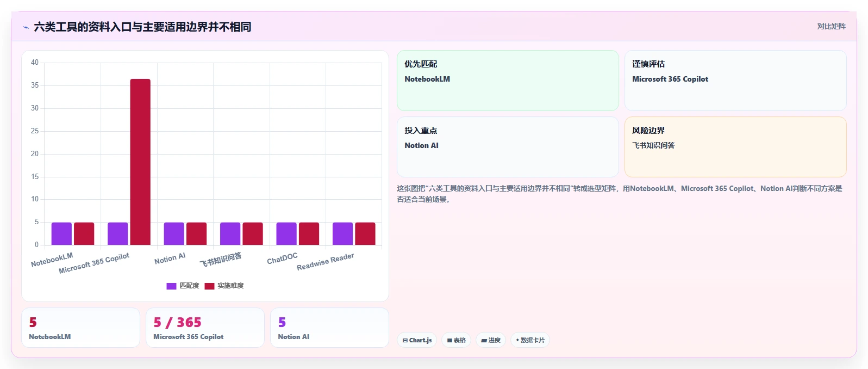
Task: Click the purple NotebookLM 匹配度 bar
Action: [x=61, y=233]
